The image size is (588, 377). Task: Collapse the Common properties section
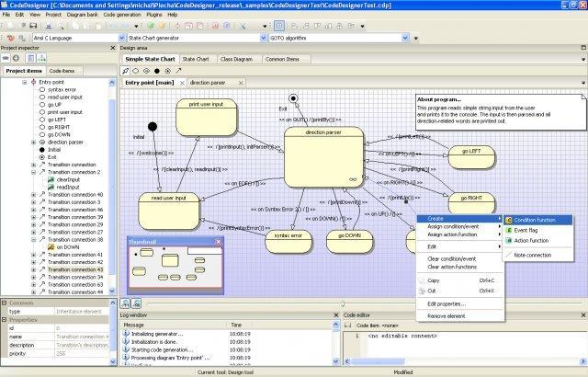4,303
